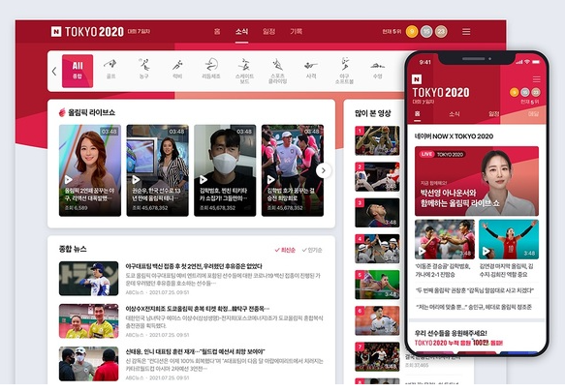565x392 pixels.
Task: Open most-viewed video ranked 7
Action: point(377,357)
